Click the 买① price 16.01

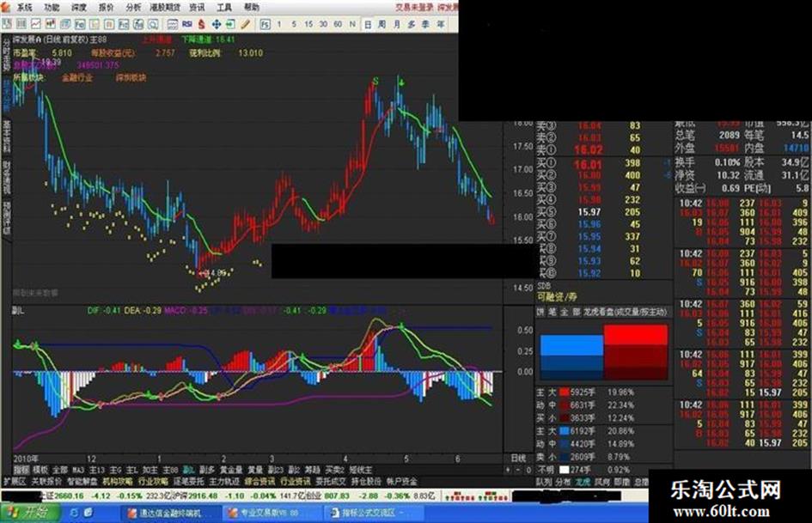(x=589, y=165)
